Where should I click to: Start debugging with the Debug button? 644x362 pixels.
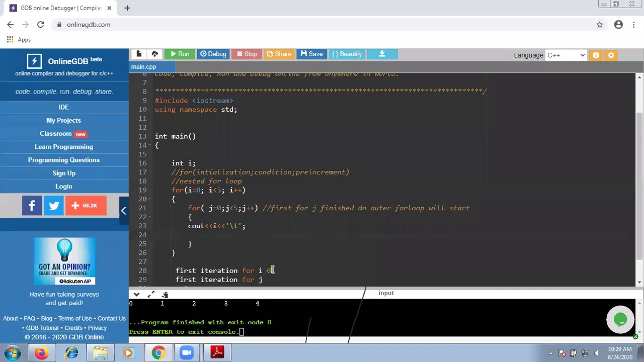(x=213, y=54)
